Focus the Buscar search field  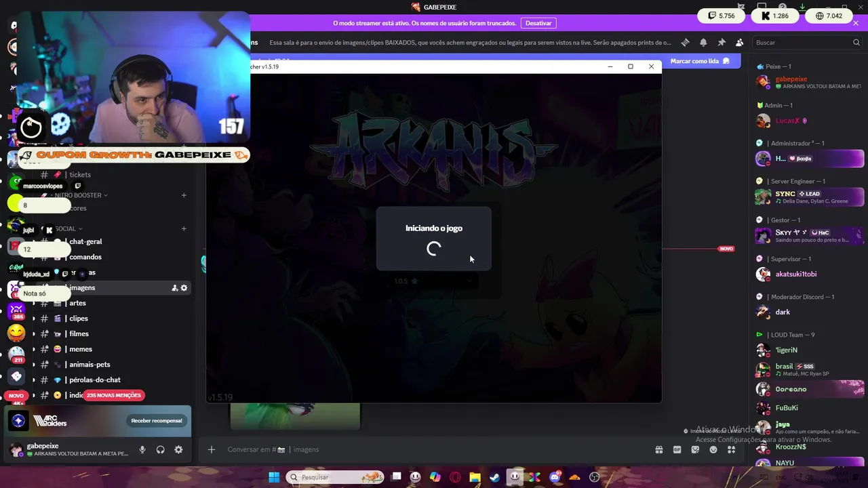click(x=807, y=42)
